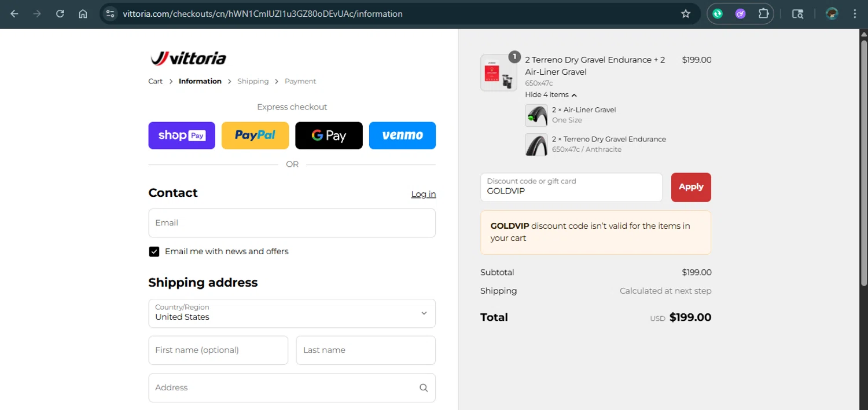Uncheck Email me with news and offers

point(154,251)
